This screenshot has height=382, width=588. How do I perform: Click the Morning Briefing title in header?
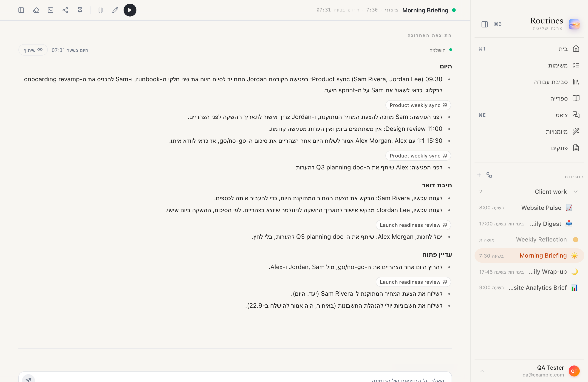pyautogui.click(x=425, y=10)
